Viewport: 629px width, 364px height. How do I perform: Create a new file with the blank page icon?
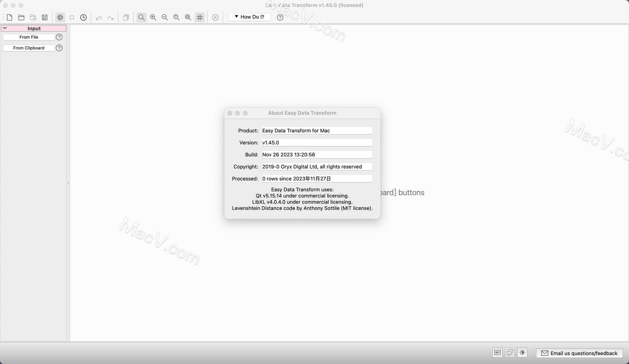[x=10, y=17]
